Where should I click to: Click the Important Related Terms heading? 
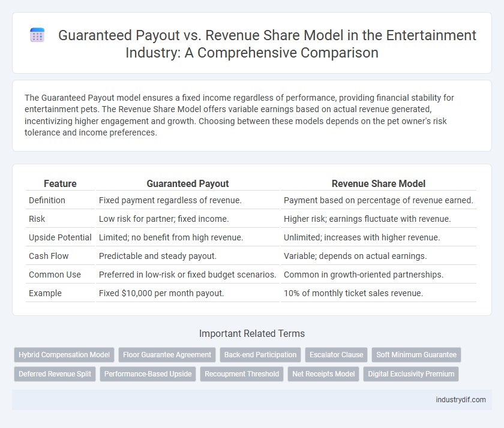tap(251, 334)
